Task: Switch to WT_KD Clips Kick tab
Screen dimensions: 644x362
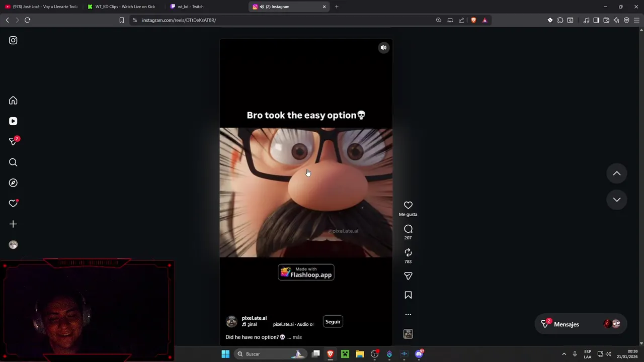Action: tap(121, 7)
